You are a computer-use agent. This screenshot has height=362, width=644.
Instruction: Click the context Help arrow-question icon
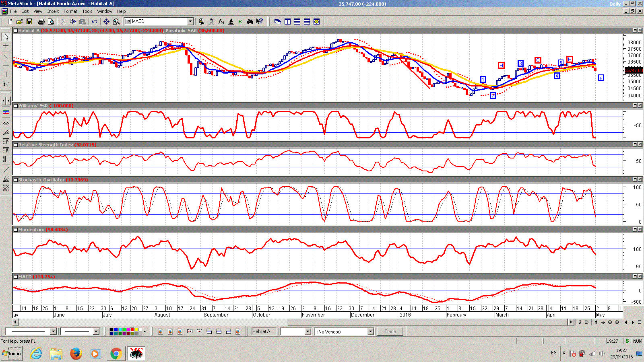[260, 21]
